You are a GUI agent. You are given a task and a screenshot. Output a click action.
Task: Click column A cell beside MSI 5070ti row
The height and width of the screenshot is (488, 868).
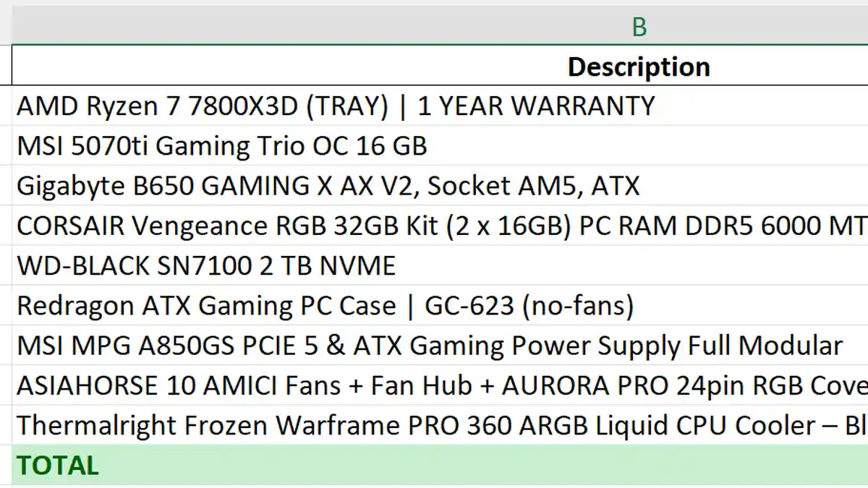point(5,146)
